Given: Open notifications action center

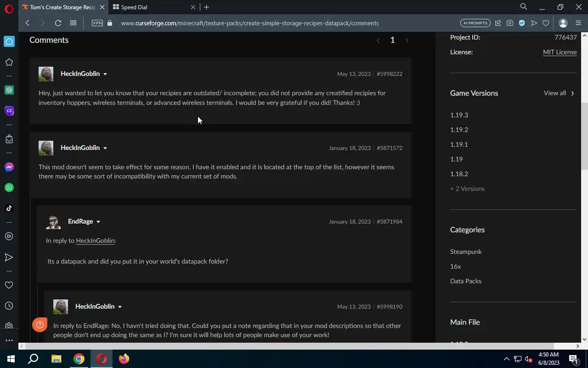Looking at the screenshot, I should 573,359.
